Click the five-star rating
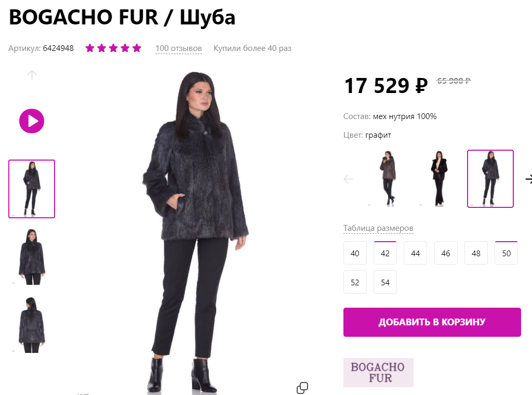Viewport: 532px width, 395px height. point(113,48)
